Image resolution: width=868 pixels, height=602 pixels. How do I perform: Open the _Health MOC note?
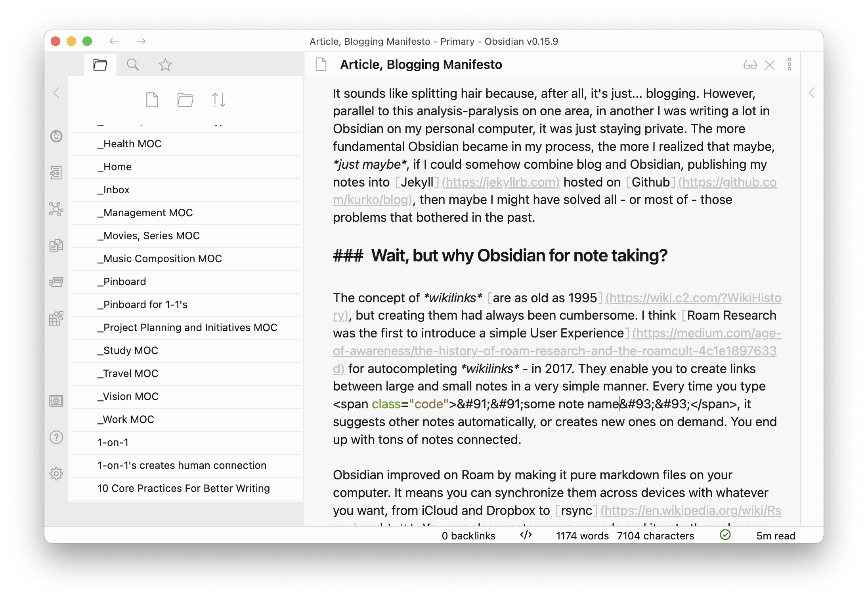pos(185,144)
